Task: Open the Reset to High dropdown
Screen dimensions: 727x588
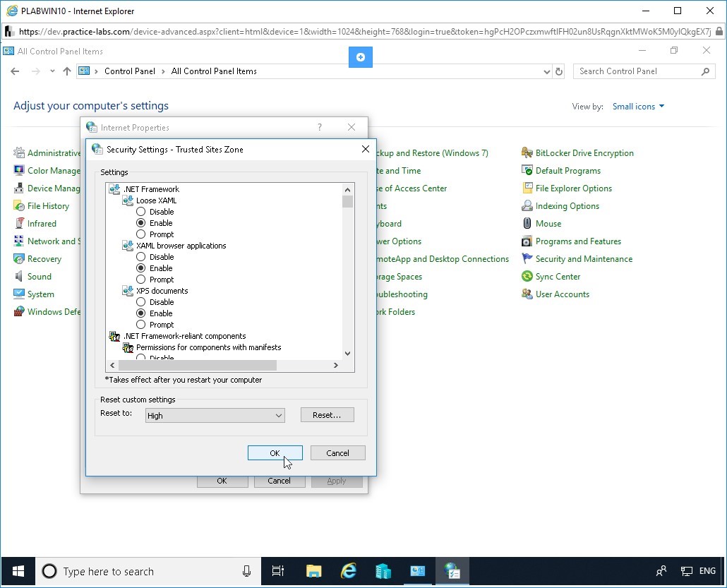Action: pyautogui.click(x=215, y=416)
